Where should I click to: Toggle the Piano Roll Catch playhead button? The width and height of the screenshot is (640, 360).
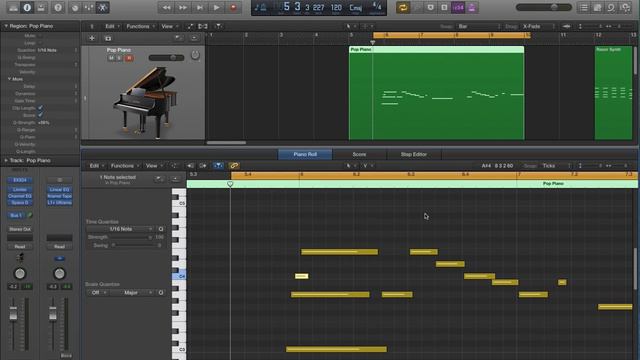coord(218,166)
